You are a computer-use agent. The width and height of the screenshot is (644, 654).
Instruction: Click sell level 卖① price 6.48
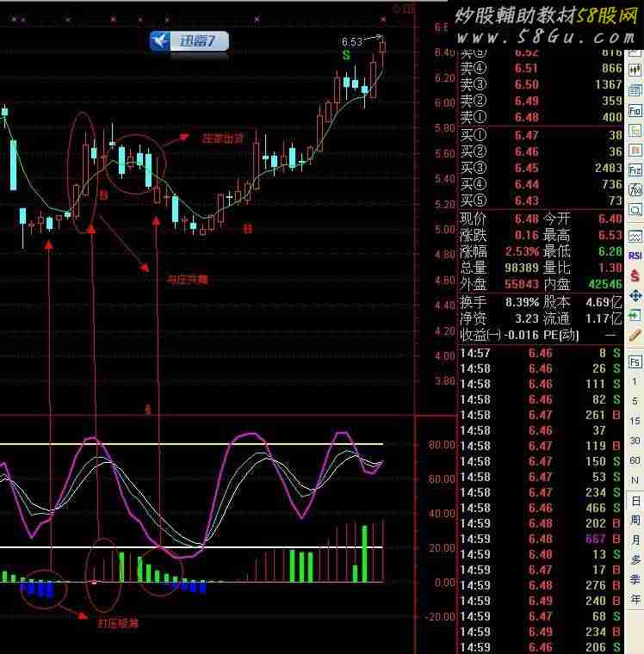[x=526, y=117]
